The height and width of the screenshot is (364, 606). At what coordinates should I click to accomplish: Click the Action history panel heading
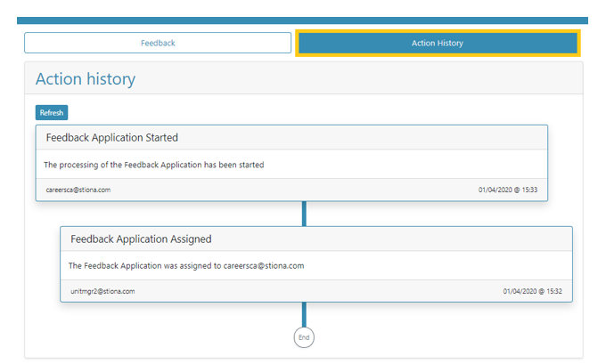(86, 79)
